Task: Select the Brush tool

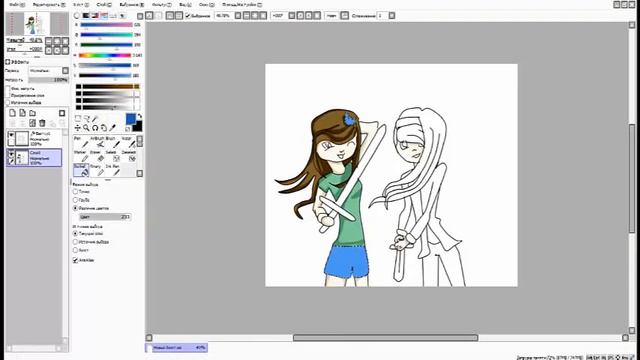Action: pyautogui.click(x=113, y=142)
